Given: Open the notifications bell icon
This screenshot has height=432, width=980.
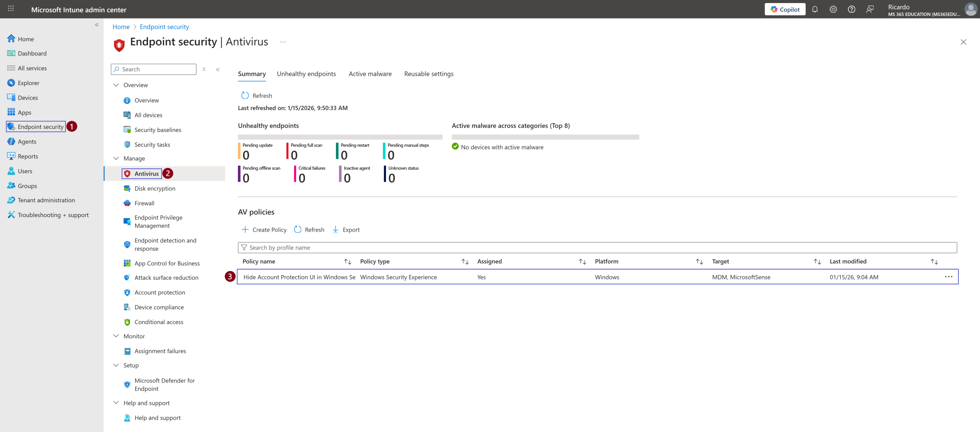Looking at the screenshot, I should [x=815, y=9].
